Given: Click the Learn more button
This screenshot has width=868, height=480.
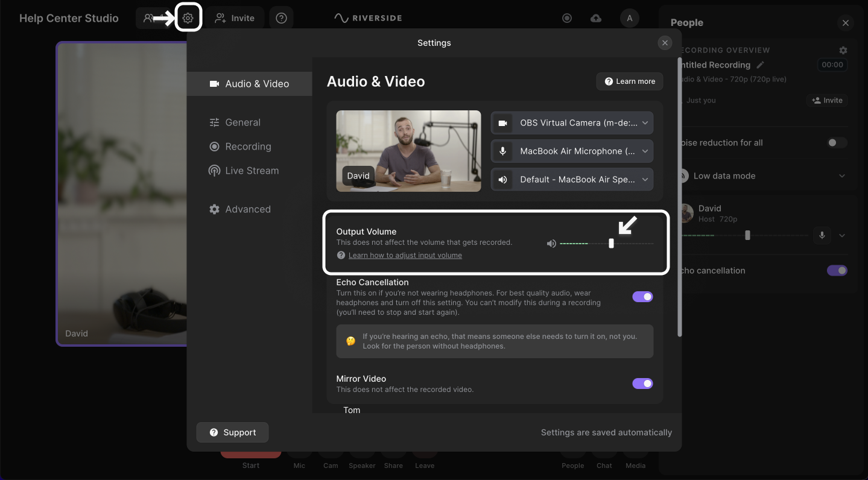Looking at the screenshot, I should click(630, 81).
